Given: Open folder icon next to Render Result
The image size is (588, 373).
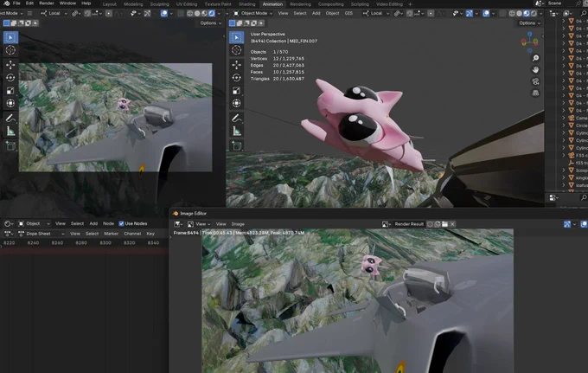Looking at the screenshot, I should [444, 224].
